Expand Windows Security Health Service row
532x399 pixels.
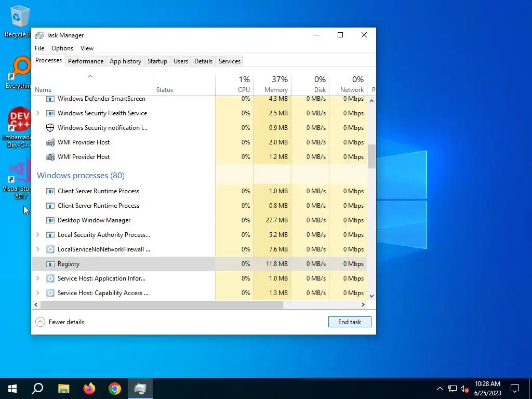38,113
